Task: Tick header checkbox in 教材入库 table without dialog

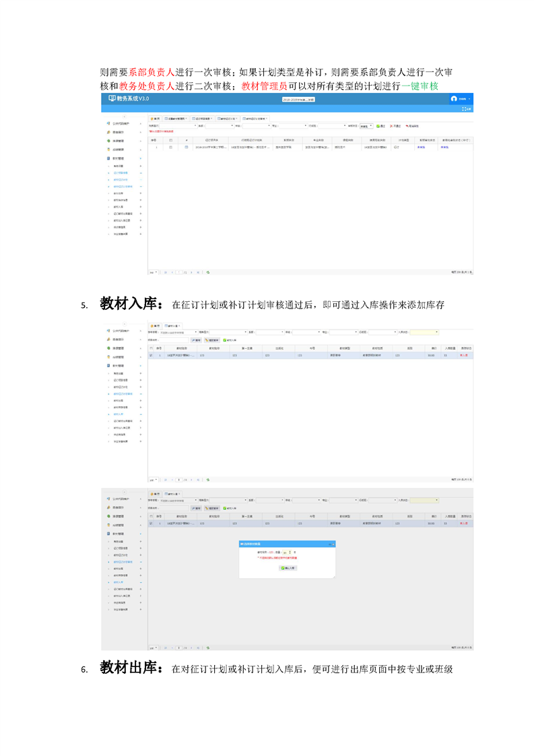Action: [152, 348]
